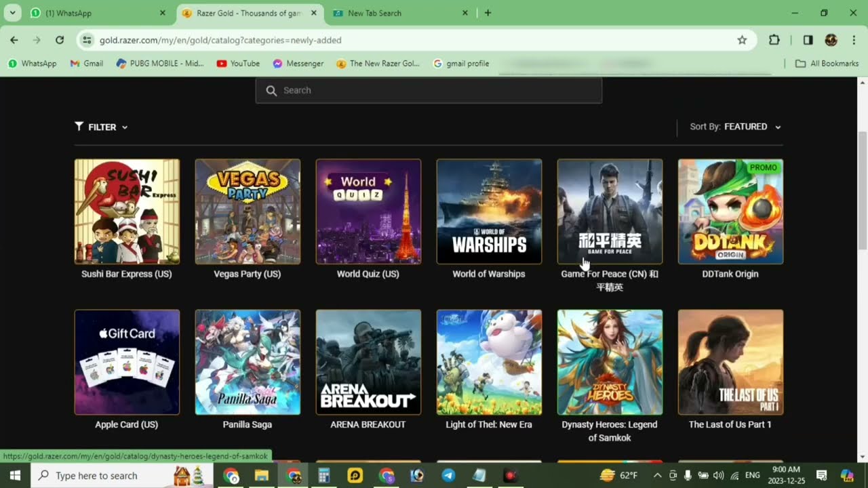
Task: Click the address bar URL
Action: 220,40
